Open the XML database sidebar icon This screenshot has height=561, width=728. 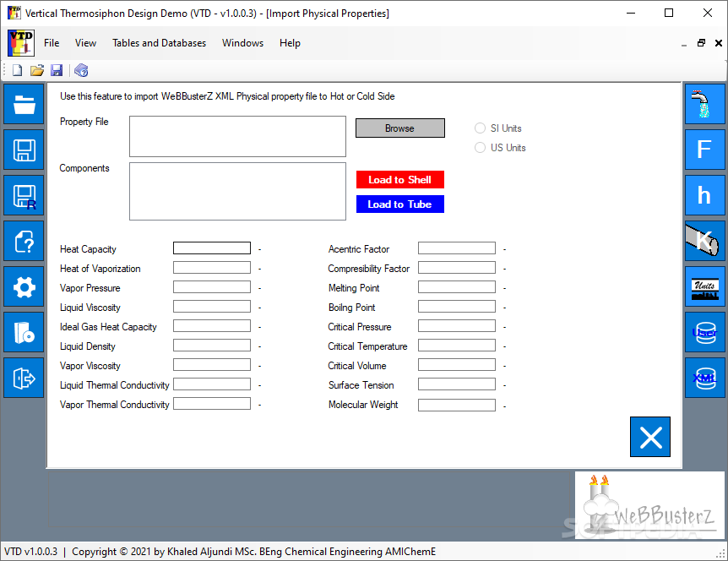(705, 378)
